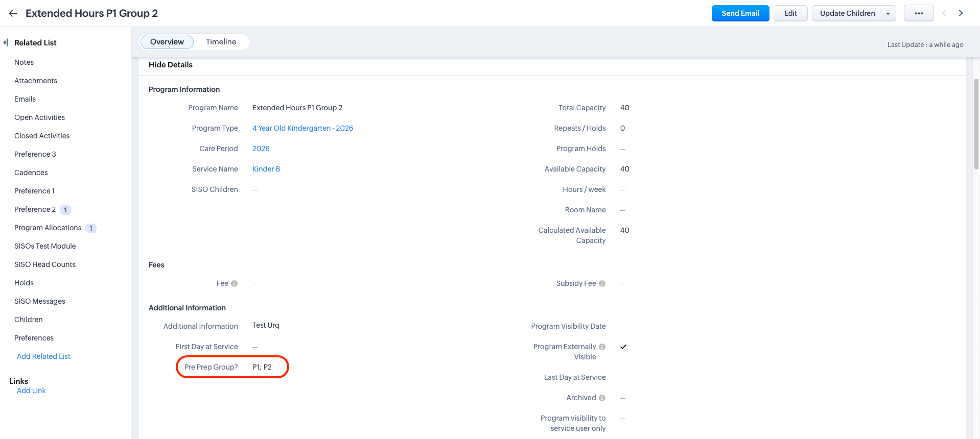
Task: Open Attachments related list
Action: click(36, 81)
